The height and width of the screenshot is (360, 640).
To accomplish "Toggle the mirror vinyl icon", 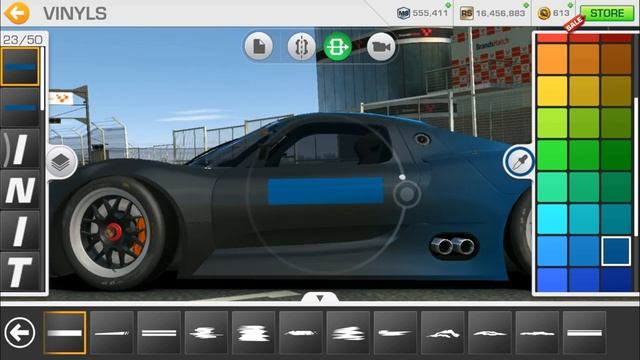I will pyautogui.click(x=301, y=47).
